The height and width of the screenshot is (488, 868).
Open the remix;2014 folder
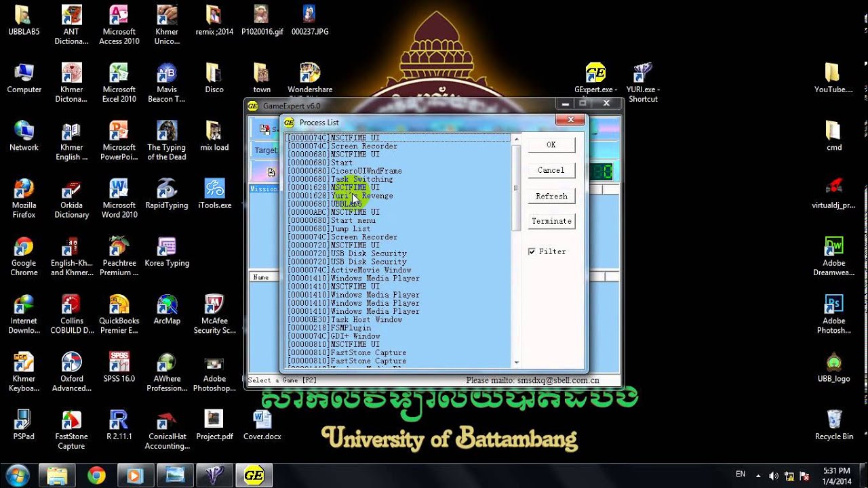[x=214, y=20]
